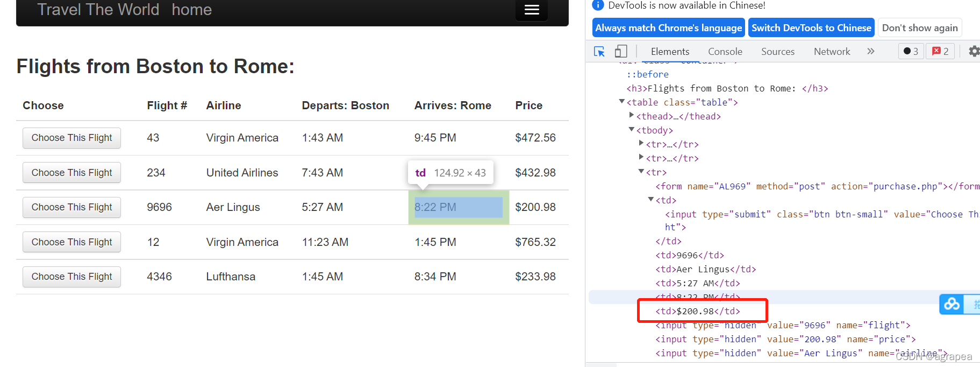Image resolution: width=980 pixels, height=367 pixels.
Task: Select the h3 Flights from Boston node
Action: click(727, 88)
